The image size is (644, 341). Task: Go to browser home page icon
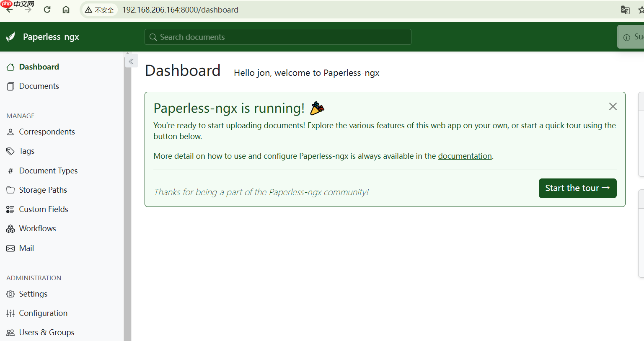(x=66, y=10)
